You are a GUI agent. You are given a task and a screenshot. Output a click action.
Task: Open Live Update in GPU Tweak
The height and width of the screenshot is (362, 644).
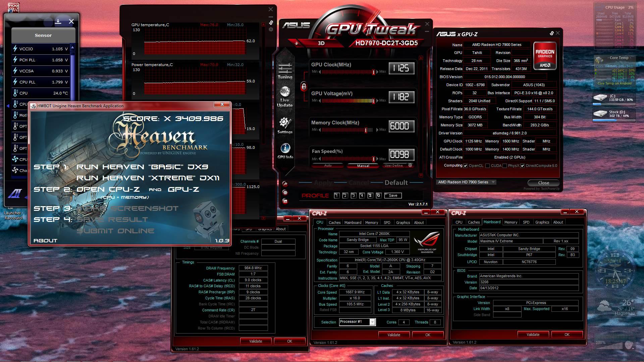tap(285, 97)
